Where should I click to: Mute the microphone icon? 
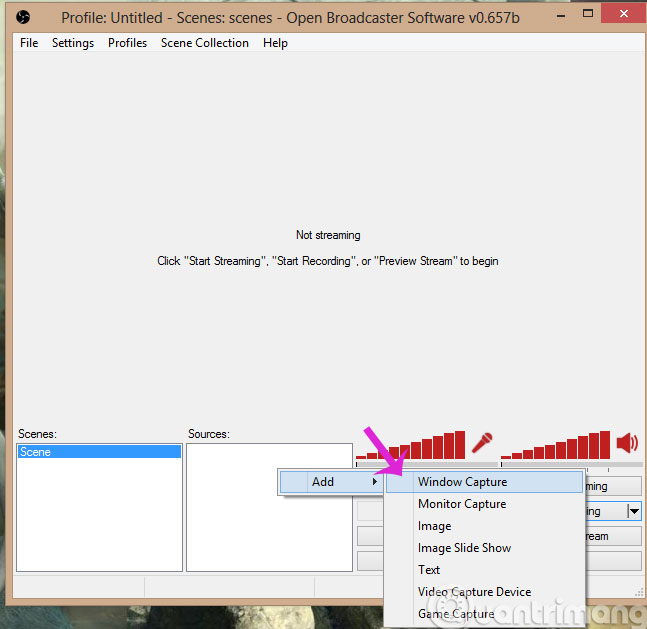[x=482, y=443]
